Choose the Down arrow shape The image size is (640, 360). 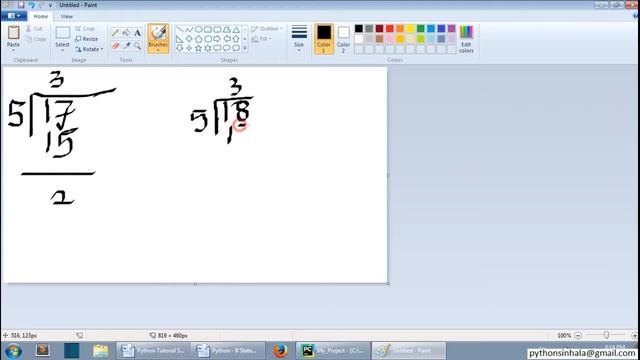(180, 48)
